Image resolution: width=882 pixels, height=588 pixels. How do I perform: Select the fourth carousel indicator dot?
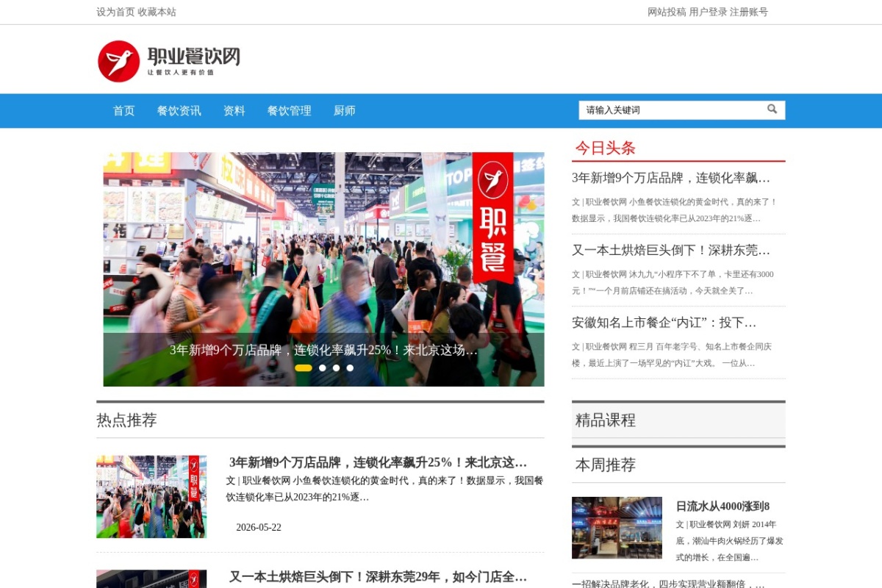(x=350, y=367)
